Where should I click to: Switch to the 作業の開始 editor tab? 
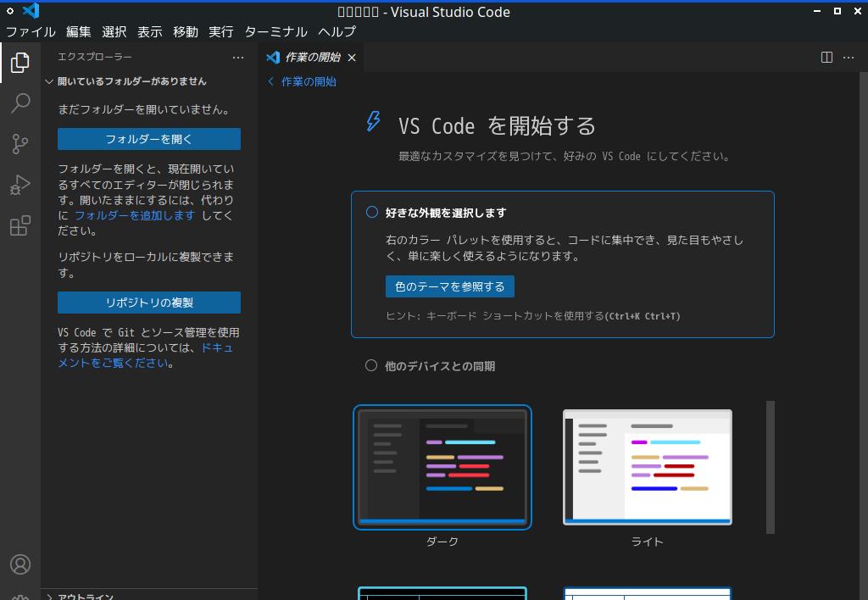tap(312, 58)
